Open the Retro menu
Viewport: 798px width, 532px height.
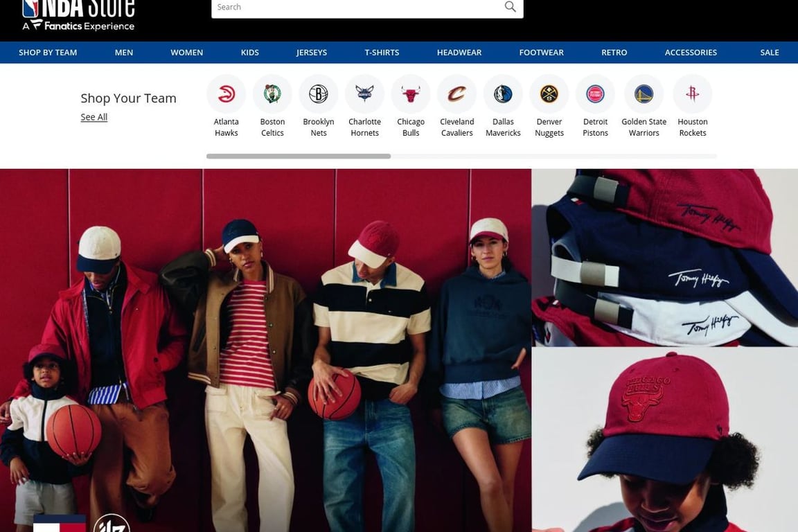point(614,53)
